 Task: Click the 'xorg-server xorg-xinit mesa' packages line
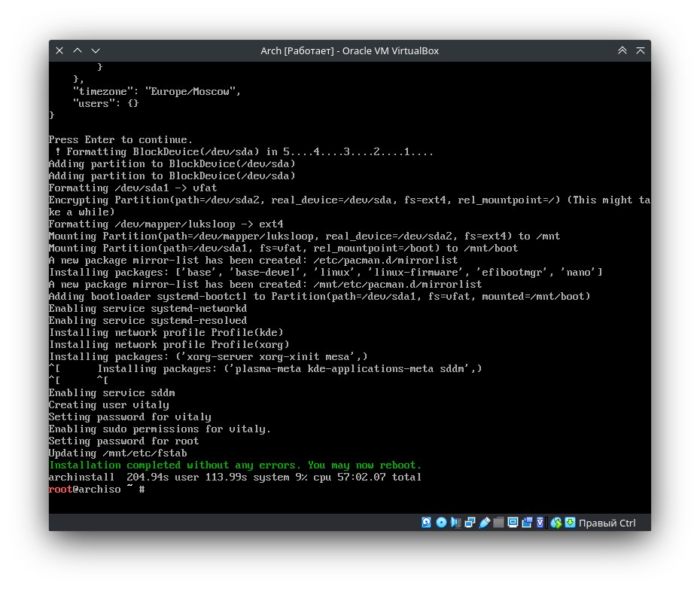[x=208, y=356]
